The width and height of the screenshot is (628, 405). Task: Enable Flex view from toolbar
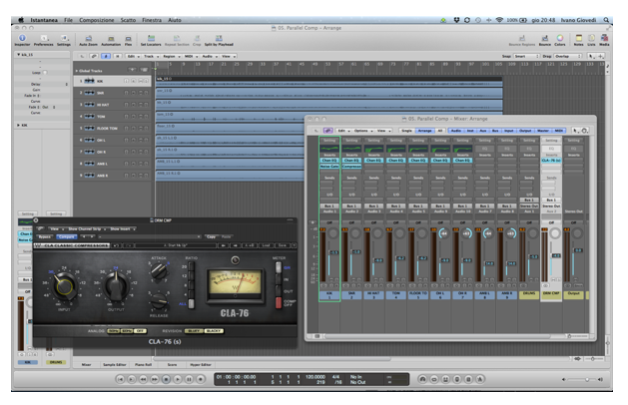(x=128, y=39)
